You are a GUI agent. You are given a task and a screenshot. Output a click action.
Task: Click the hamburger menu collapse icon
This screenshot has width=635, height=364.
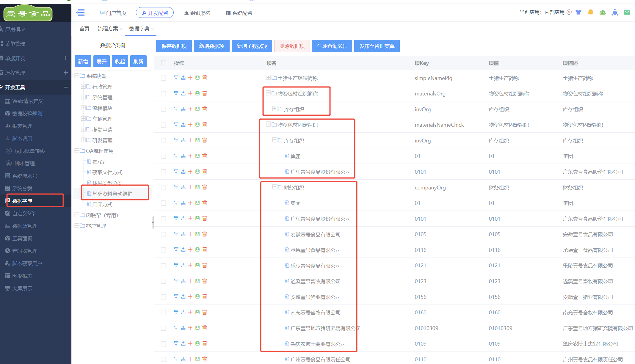pyautogui.click(x=80, y=12)
